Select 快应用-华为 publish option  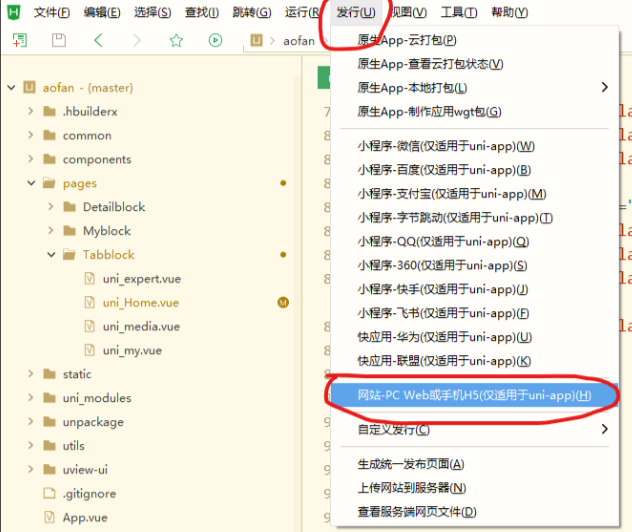(x=474, y=337)
